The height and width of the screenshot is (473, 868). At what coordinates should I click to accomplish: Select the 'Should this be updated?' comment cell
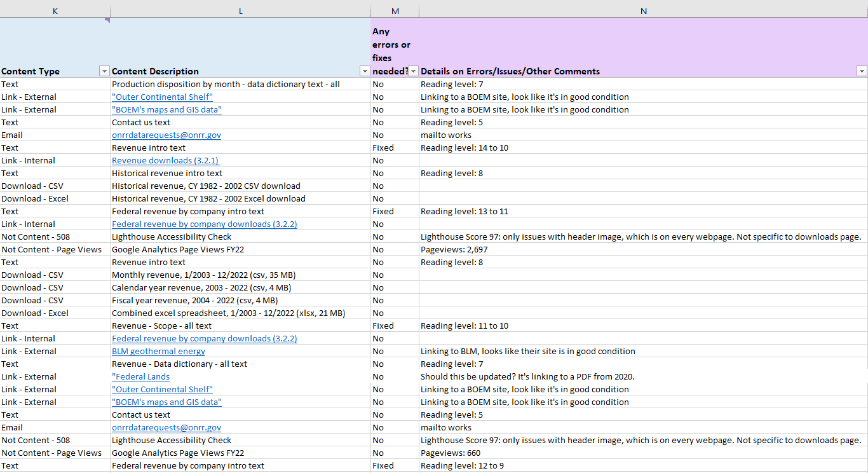(527, 377)
